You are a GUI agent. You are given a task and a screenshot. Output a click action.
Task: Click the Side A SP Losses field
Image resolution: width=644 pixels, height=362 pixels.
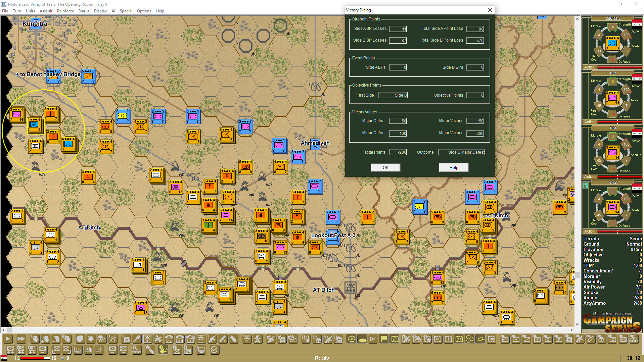(398, 29)
